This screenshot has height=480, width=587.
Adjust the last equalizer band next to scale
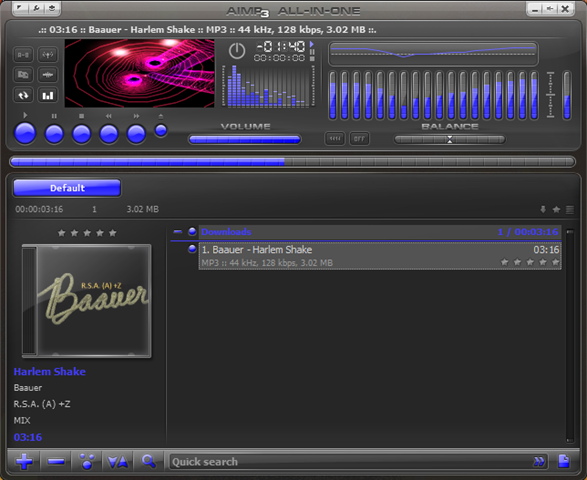pyautogui.click(x=534, y=95)
